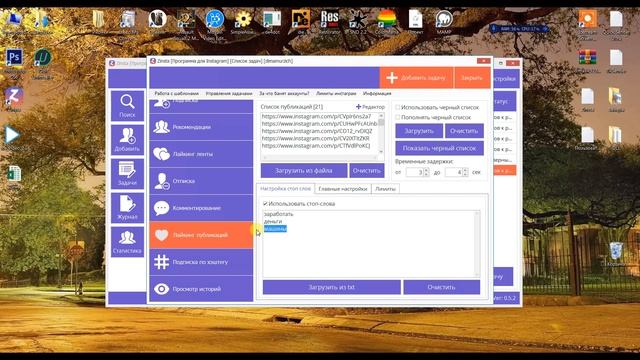
Task: Clear stop words with bottom Очистить
Action: tap(442, 287)
